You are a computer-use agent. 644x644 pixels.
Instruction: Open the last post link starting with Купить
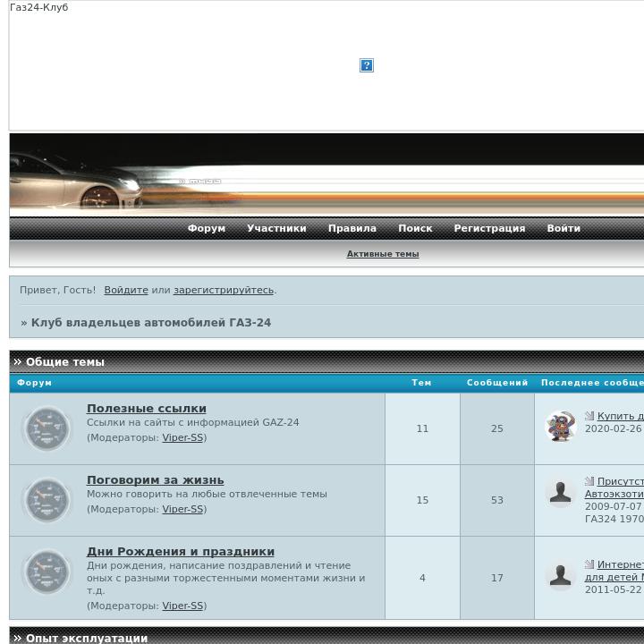620,416
